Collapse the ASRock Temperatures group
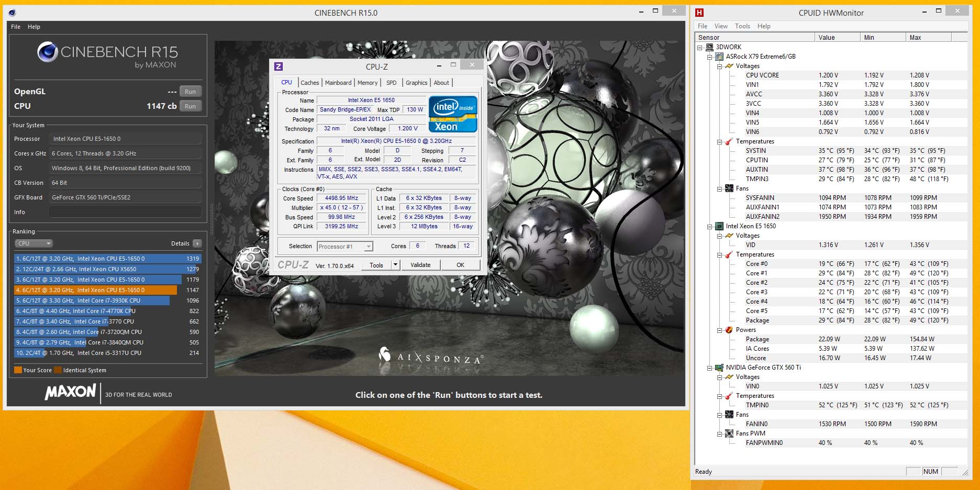This screenshot has height=490, width=980. [x=720, y=142]
